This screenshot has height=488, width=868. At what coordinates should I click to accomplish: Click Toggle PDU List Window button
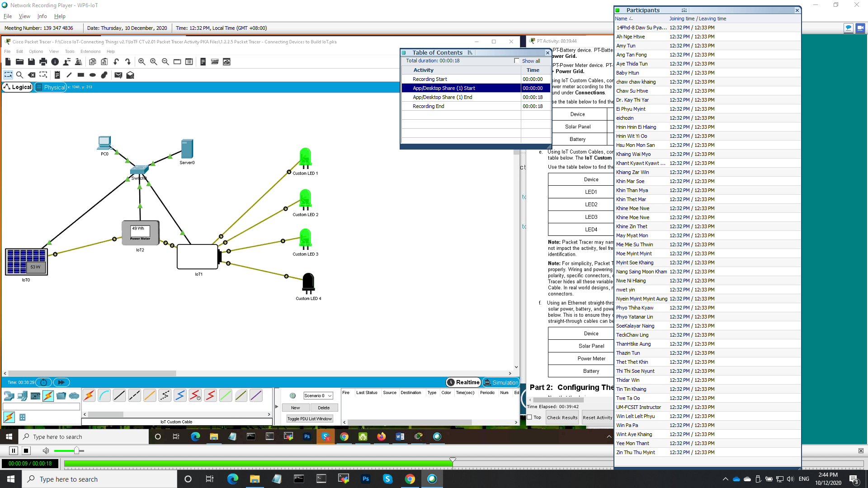point(310,419)
